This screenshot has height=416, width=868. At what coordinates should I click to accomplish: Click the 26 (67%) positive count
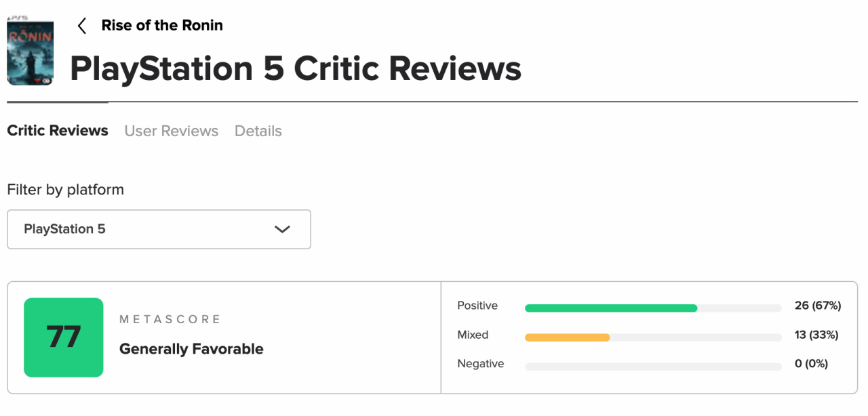pos(818,306)
